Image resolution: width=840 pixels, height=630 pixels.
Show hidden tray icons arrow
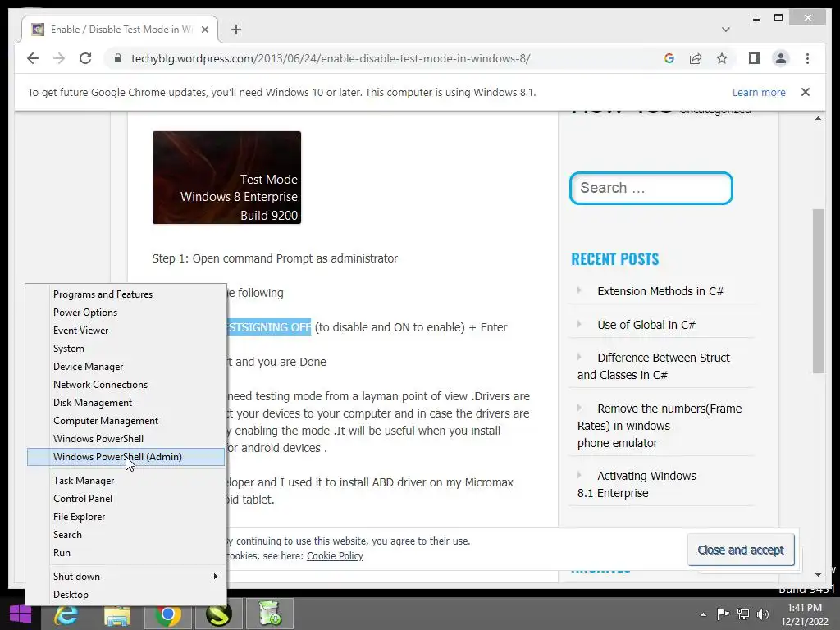point(703,615)
